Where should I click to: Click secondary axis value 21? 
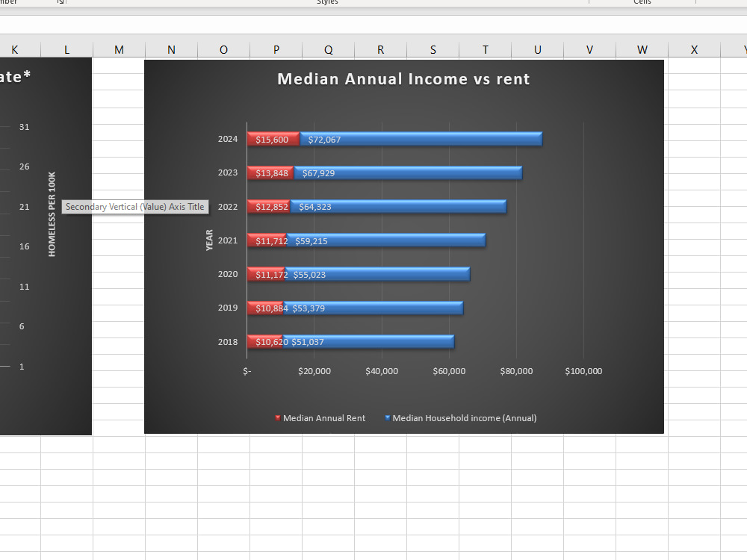[x=25, y=207]
